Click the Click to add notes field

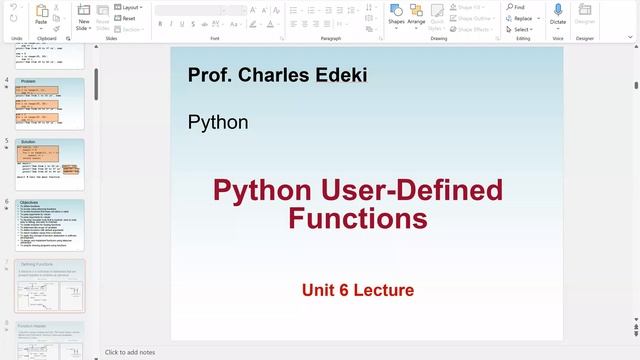(130, 352)
